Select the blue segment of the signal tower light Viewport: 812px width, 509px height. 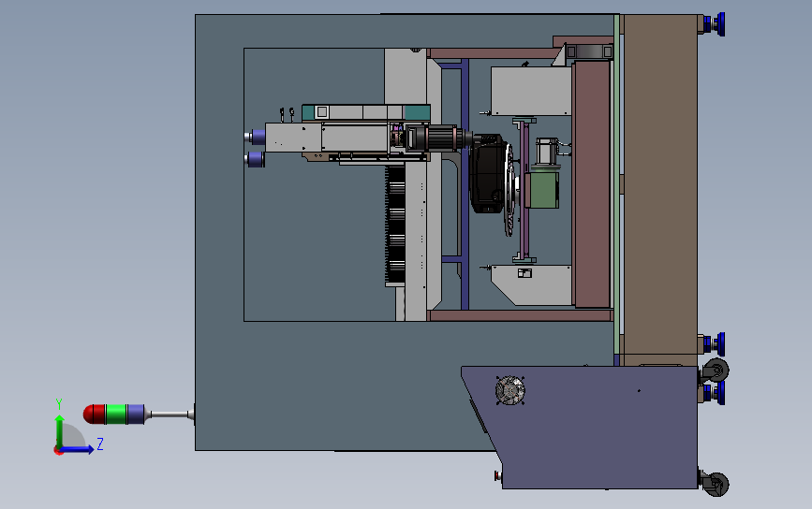coord(136,414)
